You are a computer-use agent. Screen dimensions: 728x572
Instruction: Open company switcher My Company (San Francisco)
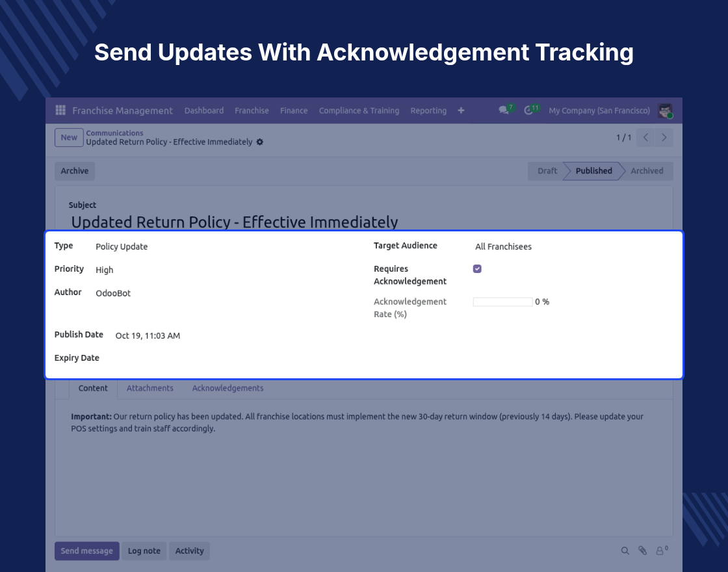pyautogui.click(x=599, y=110)
